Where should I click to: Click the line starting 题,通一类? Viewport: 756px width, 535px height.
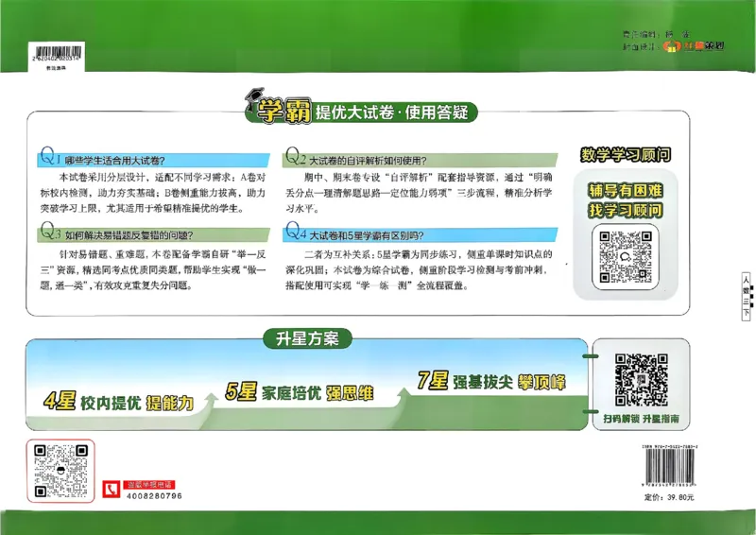116,285
